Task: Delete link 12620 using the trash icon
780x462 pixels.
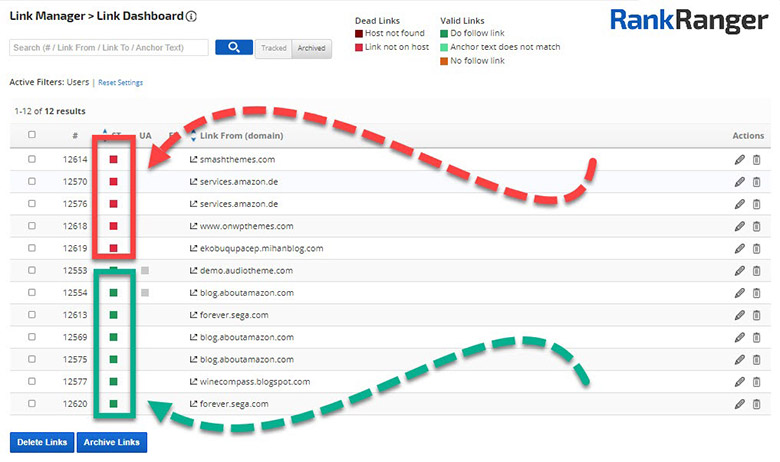Action: coord(757,404)
